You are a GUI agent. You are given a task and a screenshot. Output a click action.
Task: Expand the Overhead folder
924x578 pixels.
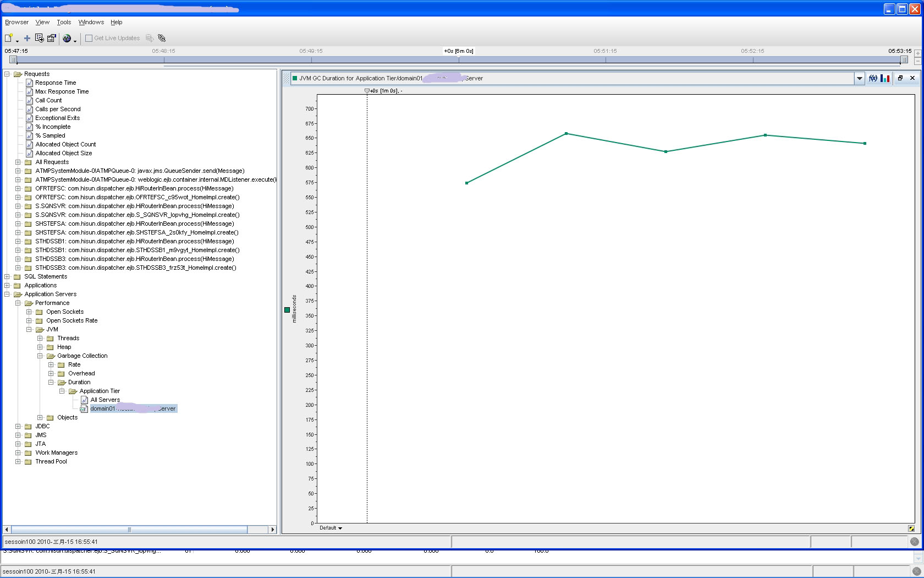tap(51, 373)
